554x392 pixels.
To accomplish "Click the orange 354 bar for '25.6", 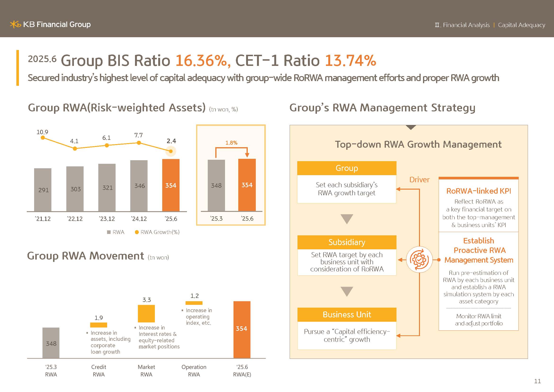I will [x=171, y=185].
